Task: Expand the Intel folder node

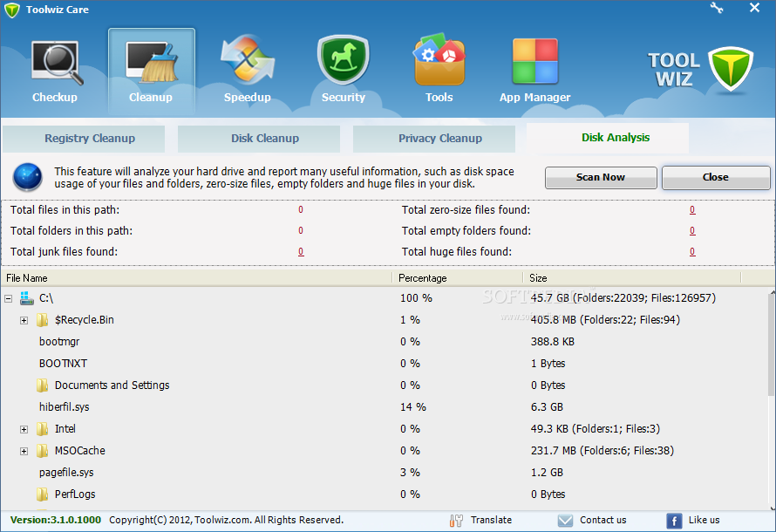Action: pos(24,429)
